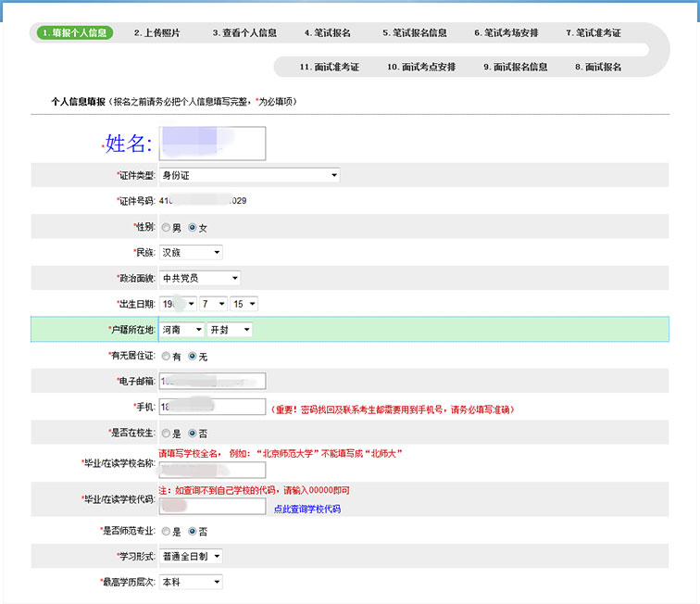The width and height of the screenshot is (700, 604).
Task: Open the 证件类型 dropdown
Action: point(249,175)
